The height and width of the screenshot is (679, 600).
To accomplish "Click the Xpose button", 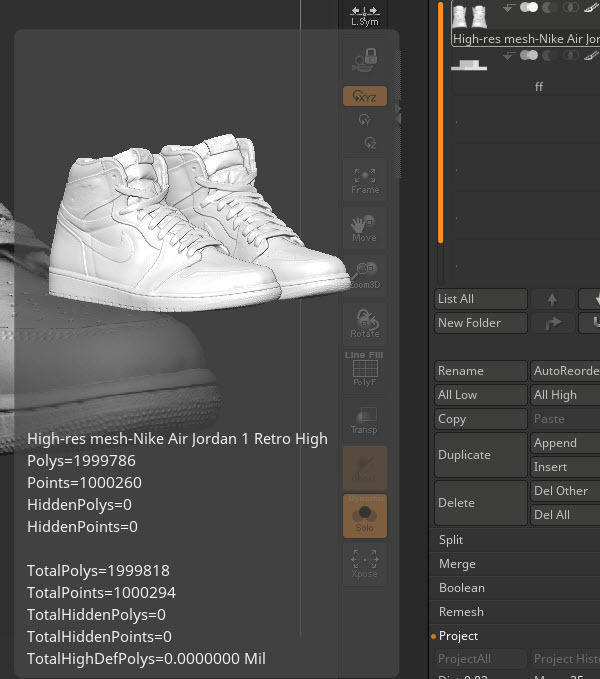I will pos(365,564).
